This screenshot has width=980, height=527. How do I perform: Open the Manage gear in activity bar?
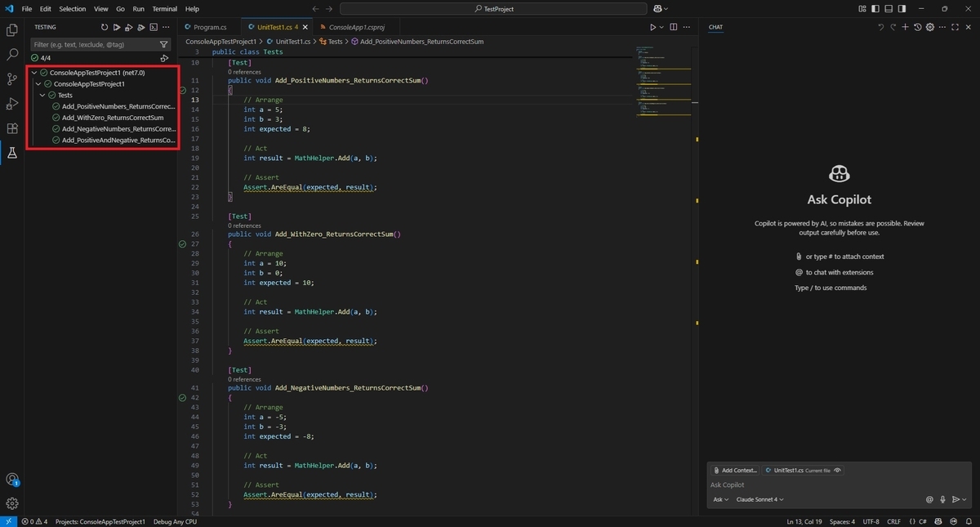tap(12, 504)
